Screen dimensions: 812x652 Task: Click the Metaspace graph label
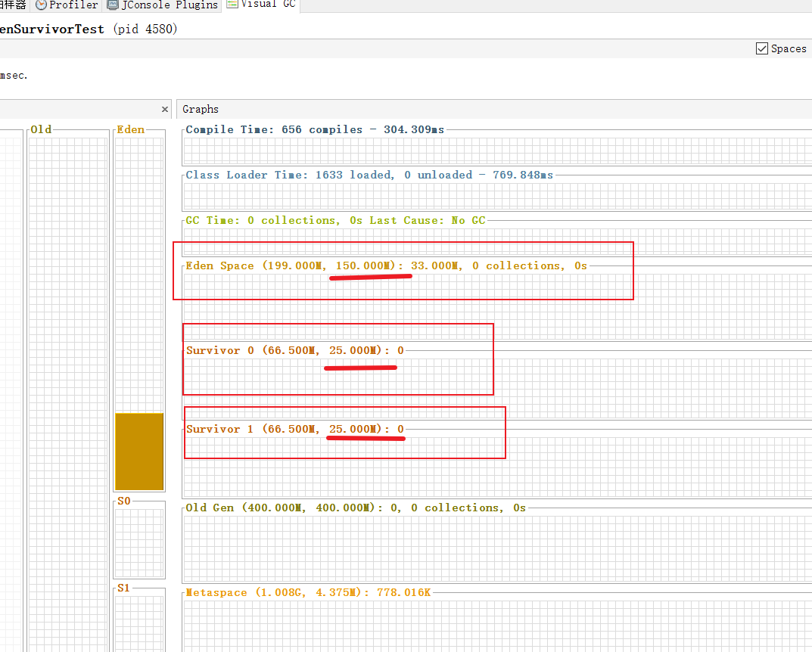308,592
